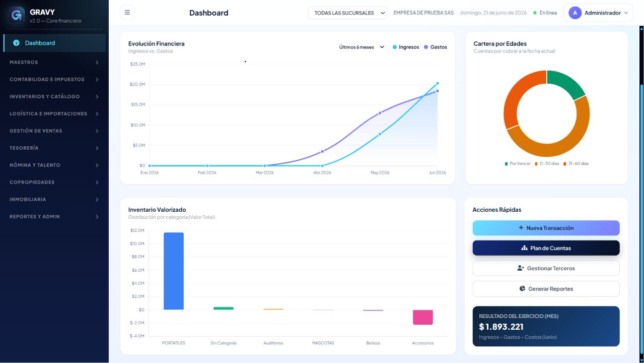
Task: Click the MASCOTAS category label
Action: pos(323,343)
